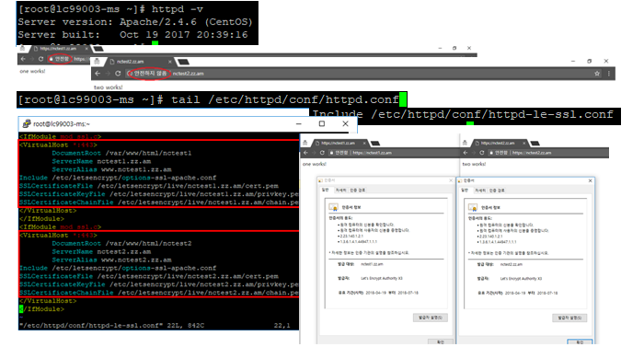Open a new tab next to nctest2.zz.am tab
The height and width of the screenshot is (347, 644).
click(183, 62)
